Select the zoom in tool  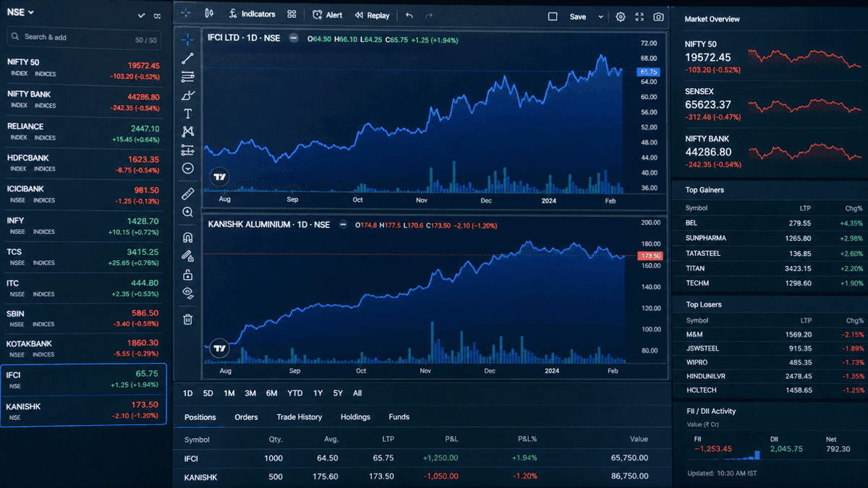187,212
